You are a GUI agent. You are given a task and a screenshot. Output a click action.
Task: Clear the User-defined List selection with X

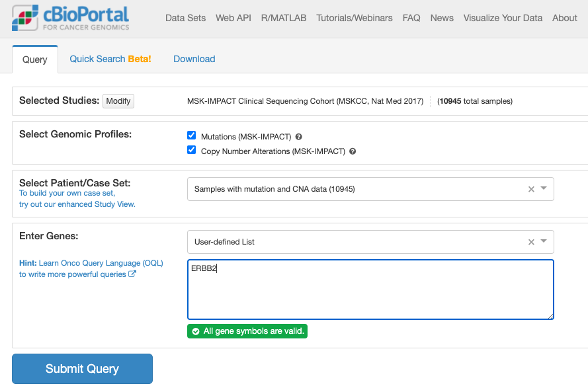pos(530,242)
